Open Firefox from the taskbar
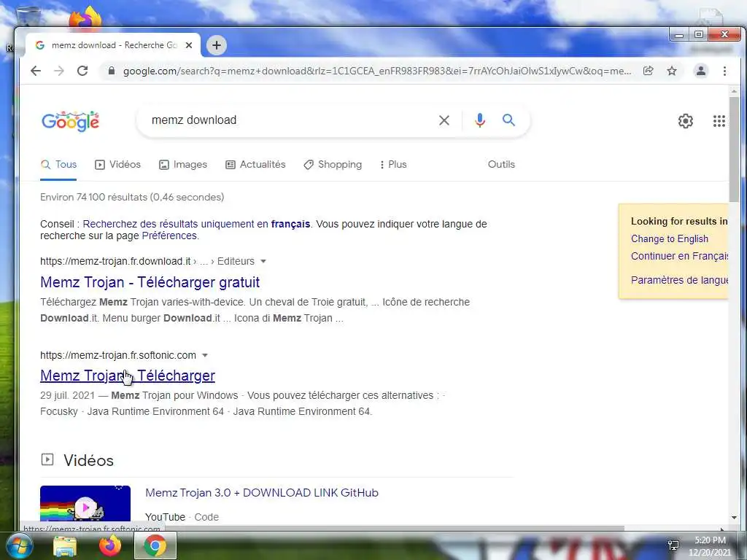The image size is (747, 560). (110, 546)
